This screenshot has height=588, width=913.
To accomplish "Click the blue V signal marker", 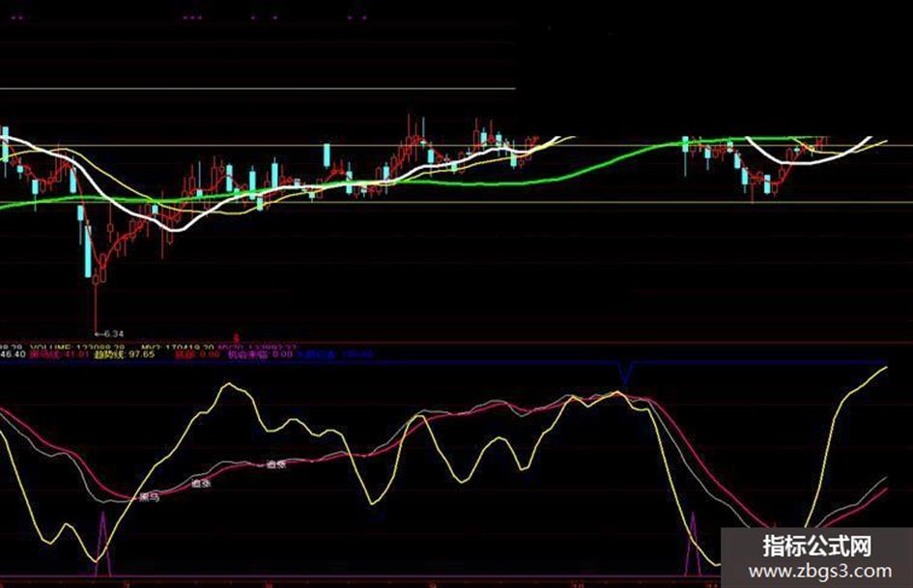I will 625,374.
